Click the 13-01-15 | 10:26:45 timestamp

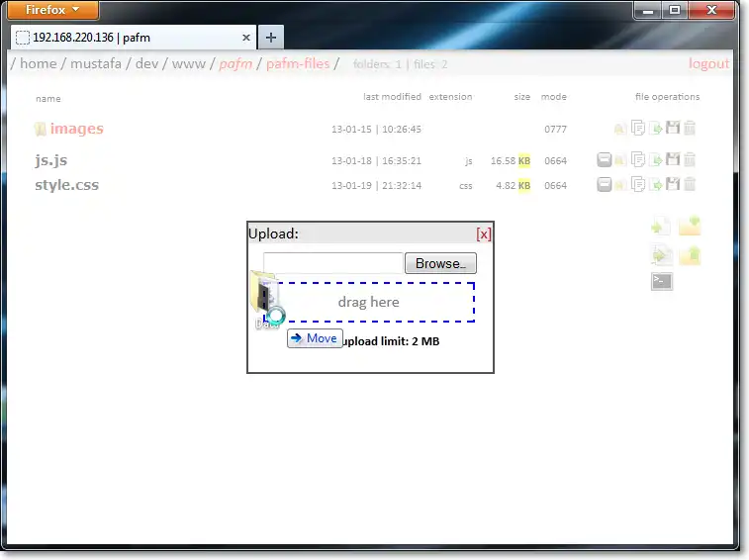[376, 129]
